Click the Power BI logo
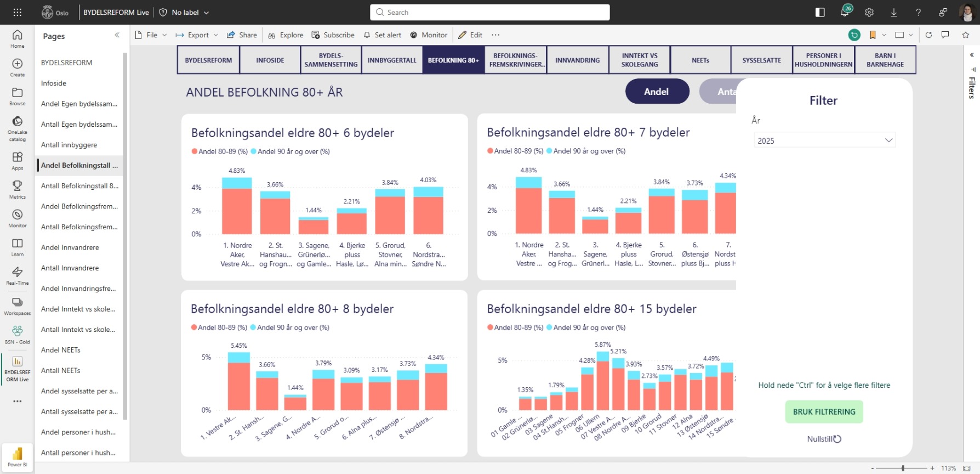The image size is (980, 474). pyautogui.click(x=18, y=457)
